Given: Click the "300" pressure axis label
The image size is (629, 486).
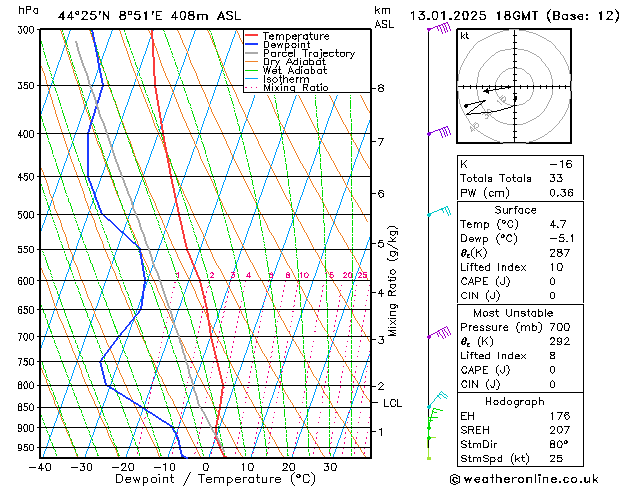Looking at the screenshot, I should pyautogui.click(x=28, y=30).
